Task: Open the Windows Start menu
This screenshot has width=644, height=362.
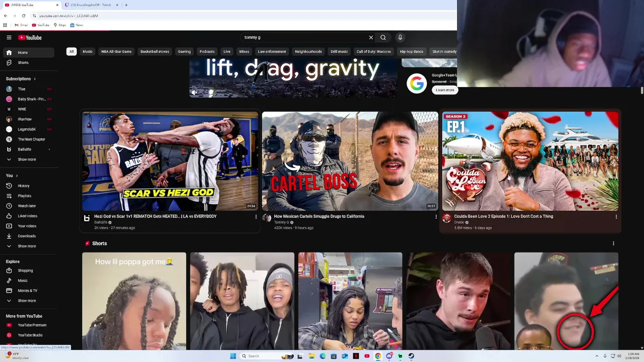Action: click(233, 356)
